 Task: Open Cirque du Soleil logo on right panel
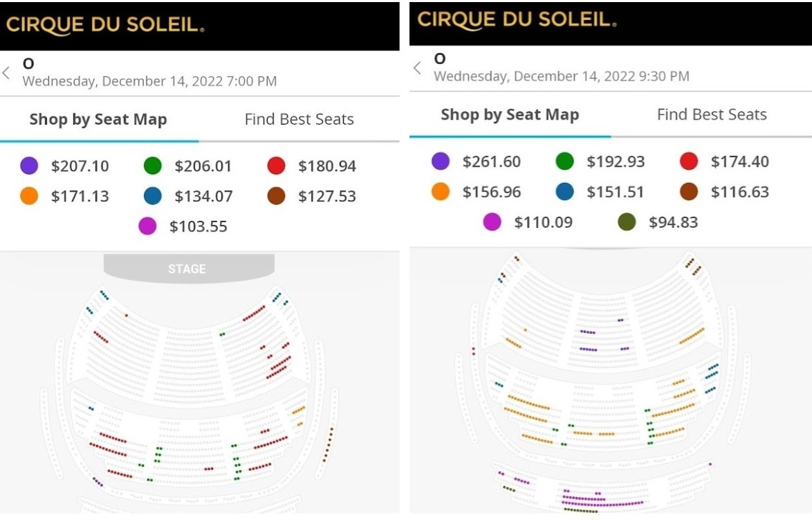point(517,19)
